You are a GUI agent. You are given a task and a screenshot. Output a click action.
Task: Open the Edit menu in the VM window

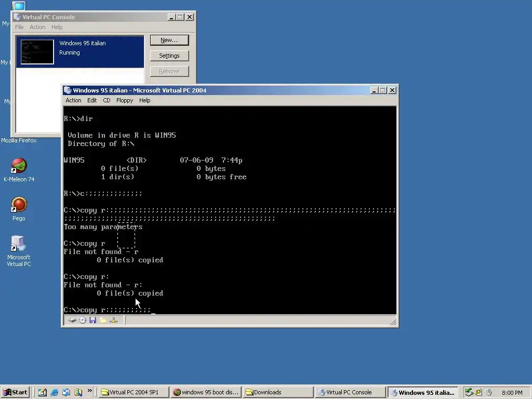92,100
